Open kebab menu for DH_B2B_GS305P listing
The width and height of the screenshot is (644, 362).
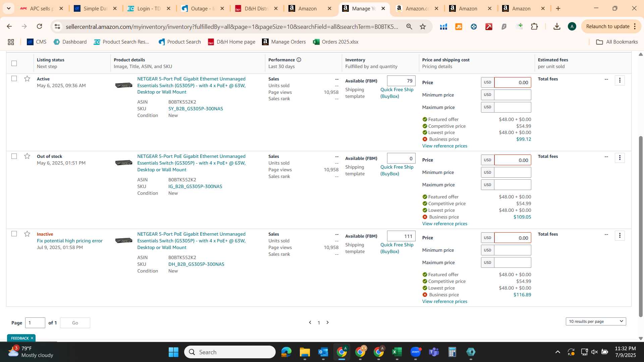tap(620, 236)
